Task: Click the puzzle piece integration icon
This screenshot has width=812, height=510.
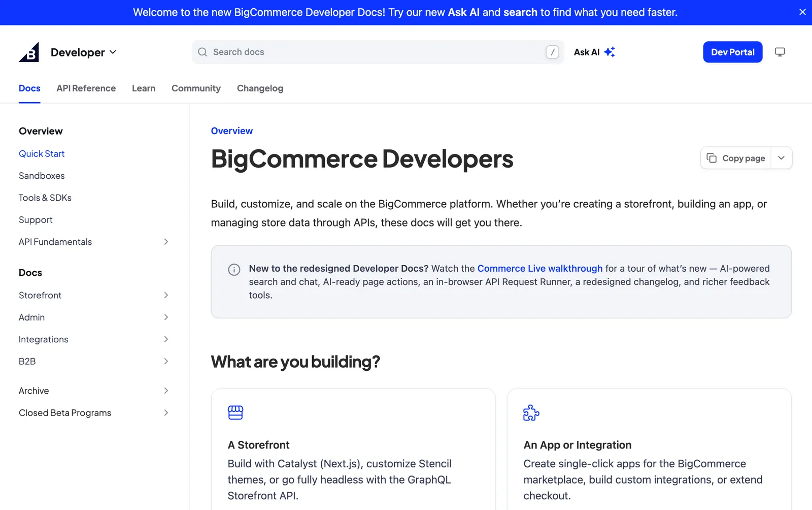Action: click(x=531, y=412)
